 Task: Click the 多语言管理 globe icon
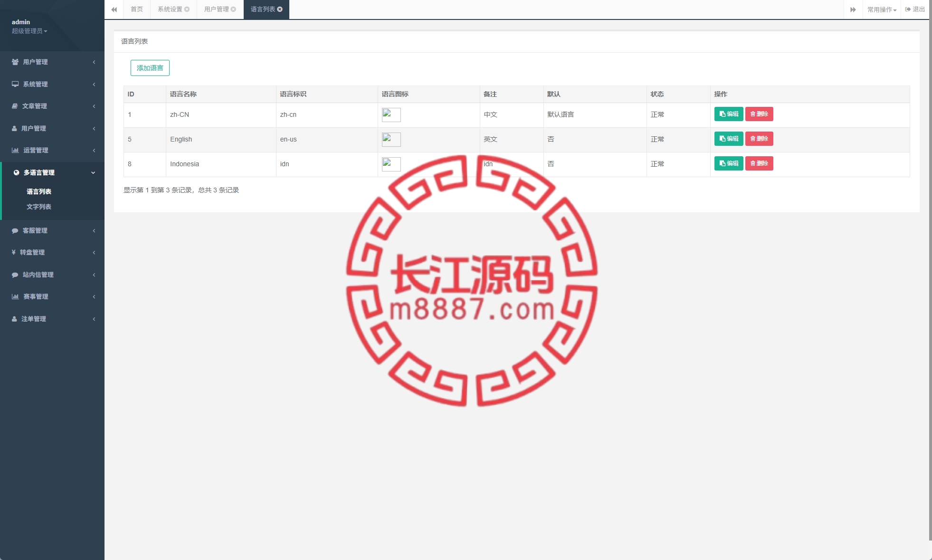pos(16,172)
